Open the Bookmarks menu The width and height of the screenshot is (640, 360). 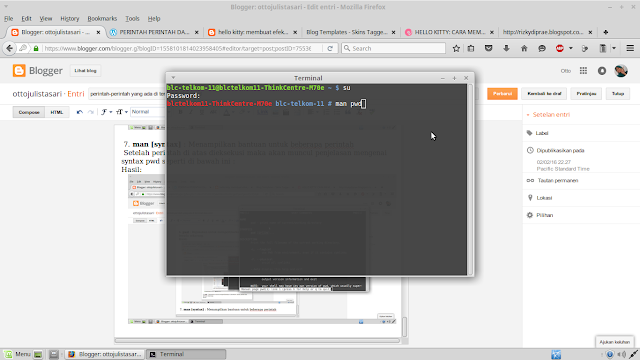click(x=102, y=18)
